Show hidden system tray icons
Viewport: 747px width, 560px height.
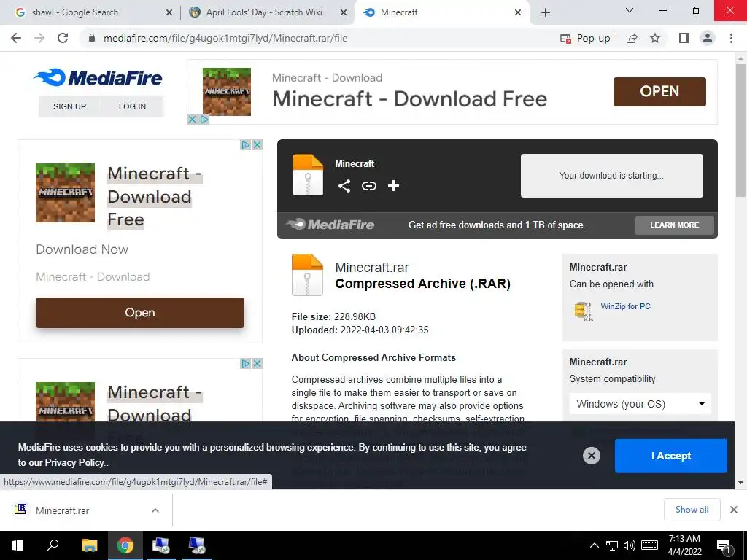click(595, 545)
